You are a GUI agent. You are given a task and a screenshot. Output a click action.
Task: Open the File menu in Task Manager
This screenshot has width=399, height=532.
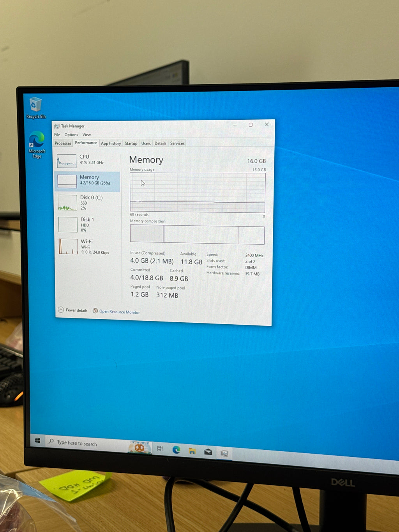(x=57, y=134)
